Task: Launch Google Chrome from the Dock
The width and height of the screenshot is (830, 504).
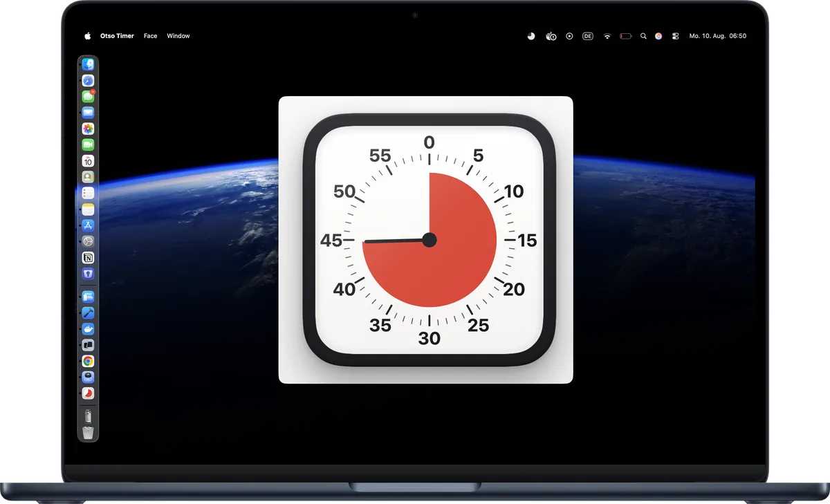Action: (88, 361)
